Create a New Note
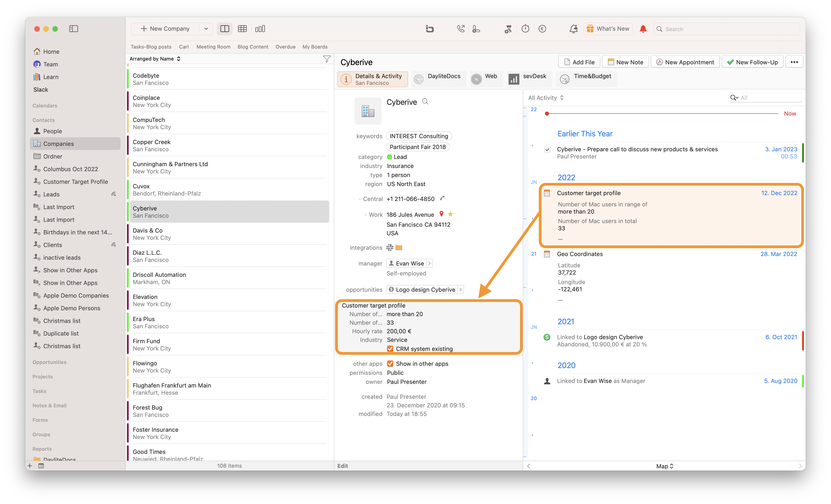 pyautogui.click(x=625, y=62)
